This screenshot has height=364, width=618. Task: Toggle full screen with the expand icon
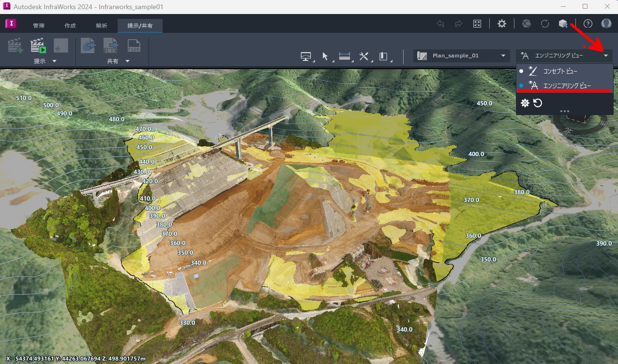pyautogui.click(x=477, y=23)
